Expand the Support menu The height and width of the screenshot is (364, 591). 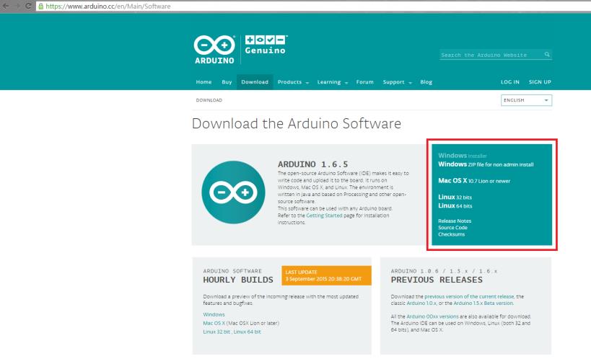point(397,82)
